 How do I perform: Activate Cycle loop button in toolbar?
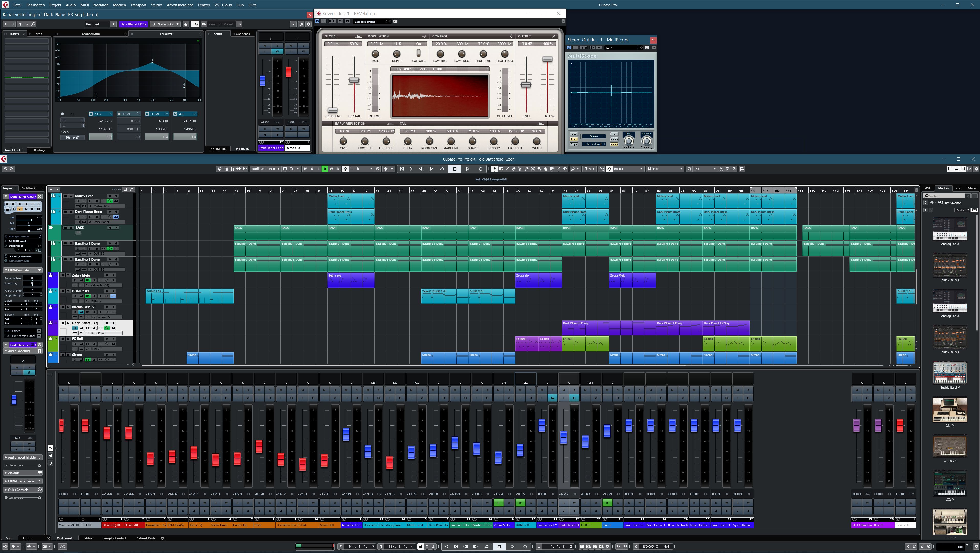click(442, 169)
